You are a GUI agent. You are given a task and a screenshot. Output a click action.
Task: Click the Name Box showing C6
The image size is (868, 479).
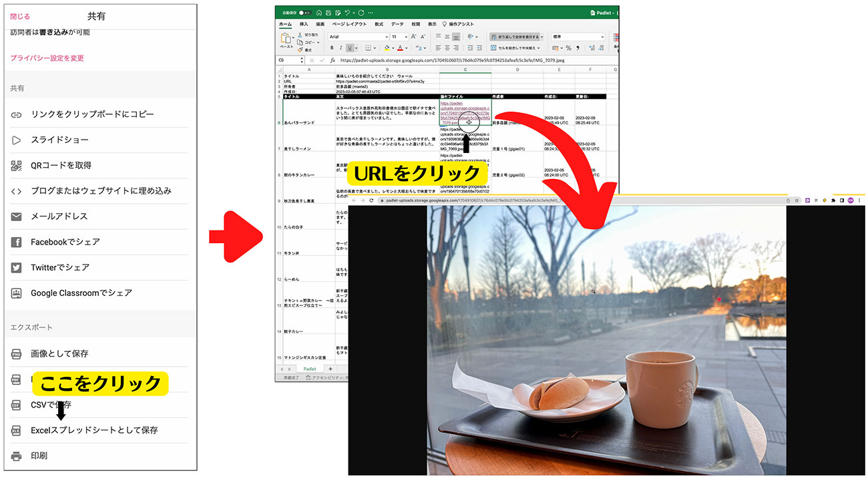(288, 60)
